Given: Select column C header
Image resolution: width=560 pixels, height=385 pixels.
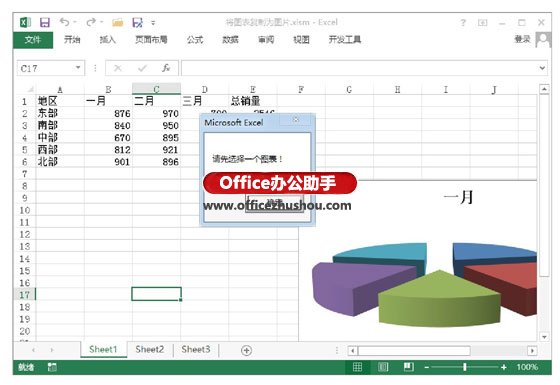Looking at the screenshot, I should [x=156, y=89].
